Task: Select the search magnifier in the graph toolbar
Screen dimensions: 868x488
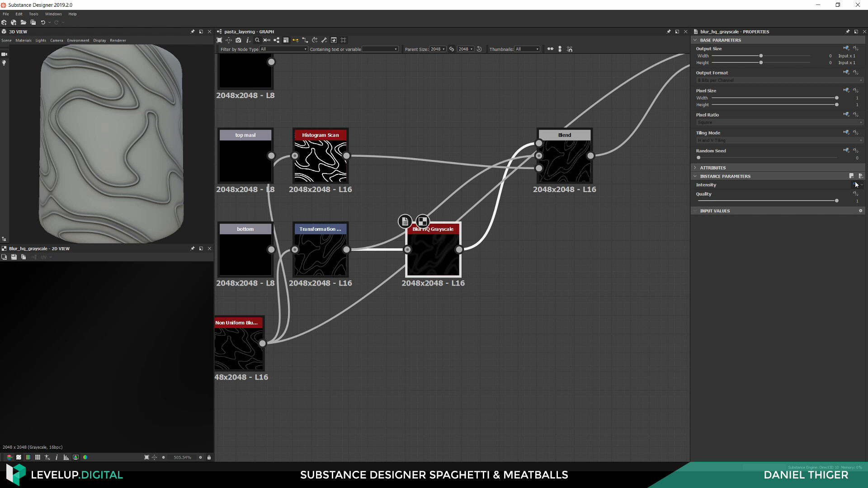Action: [257, 40]
